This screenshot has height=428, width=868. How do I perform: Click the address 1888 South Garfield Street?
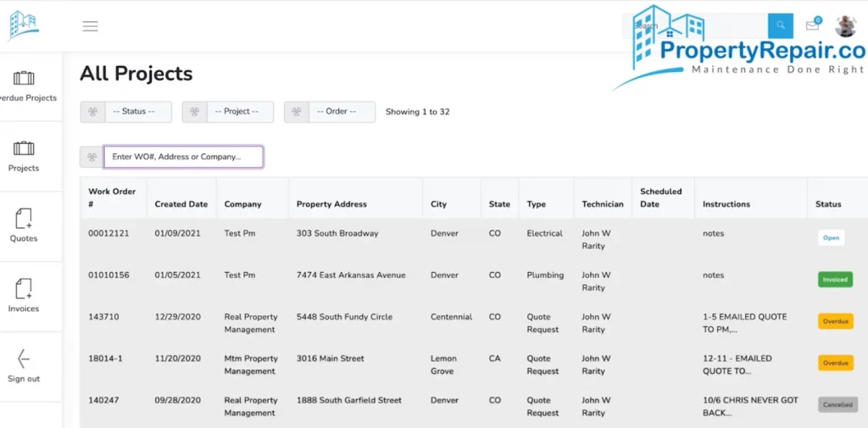point(349,400)
